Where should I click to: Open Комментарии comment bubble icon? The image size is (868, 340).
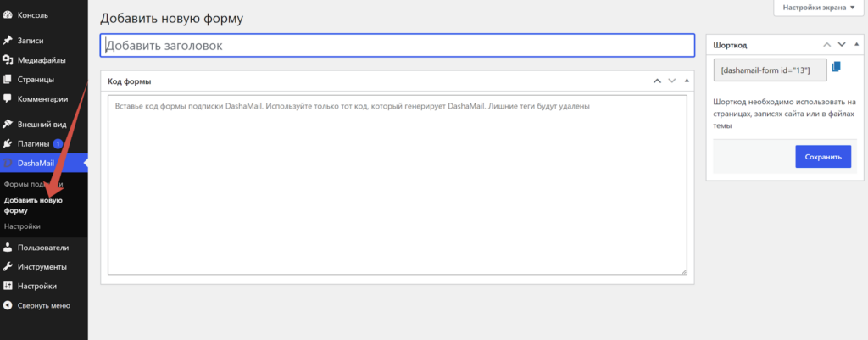[8, 98]
